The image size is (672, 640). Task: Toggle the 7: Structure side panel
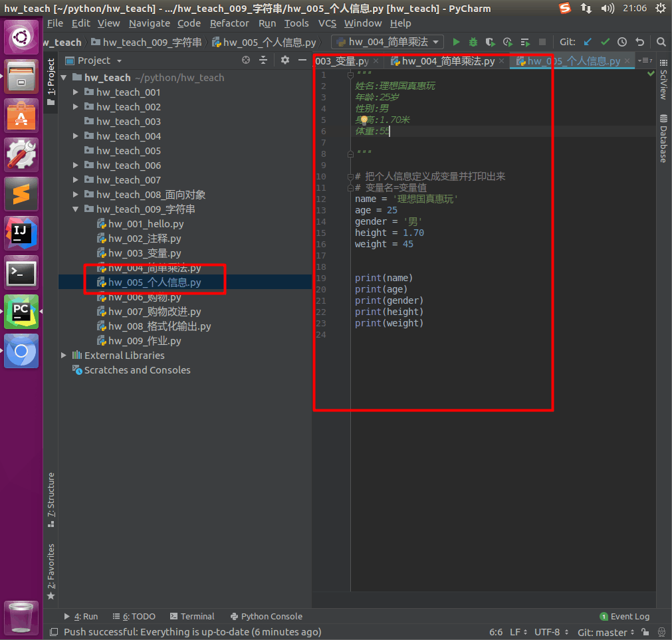[x=51, y=500]
